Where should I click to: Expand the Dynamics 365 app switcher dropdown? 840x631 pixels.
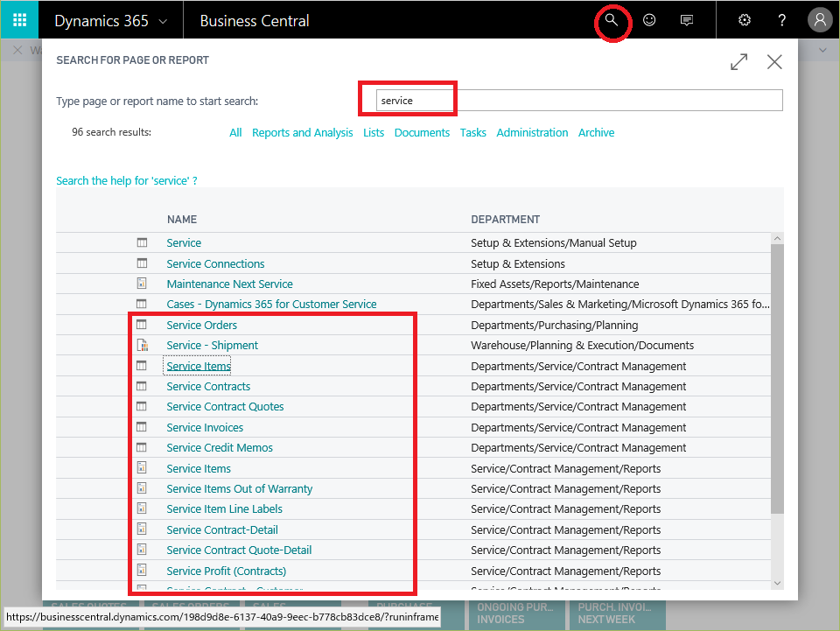point(163,21)
